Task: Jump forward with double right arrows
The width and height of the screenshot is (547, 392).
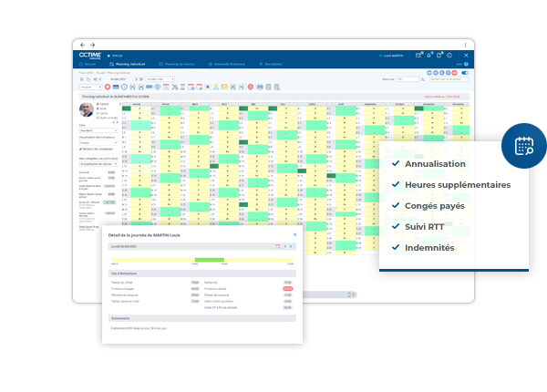Action: pyautogui.click(x=141, y=79)
